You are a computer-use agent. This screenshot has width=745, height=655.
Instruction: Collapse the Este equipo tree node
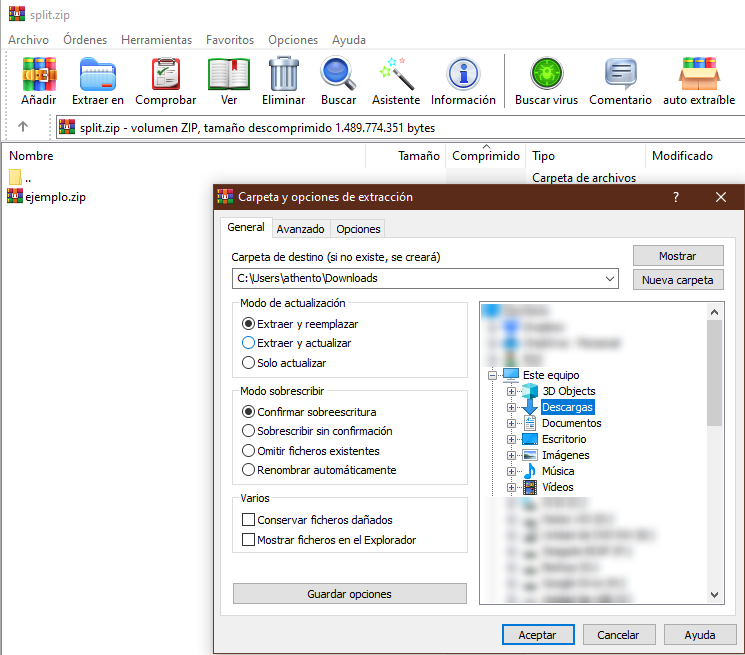(x=493, y=375)
